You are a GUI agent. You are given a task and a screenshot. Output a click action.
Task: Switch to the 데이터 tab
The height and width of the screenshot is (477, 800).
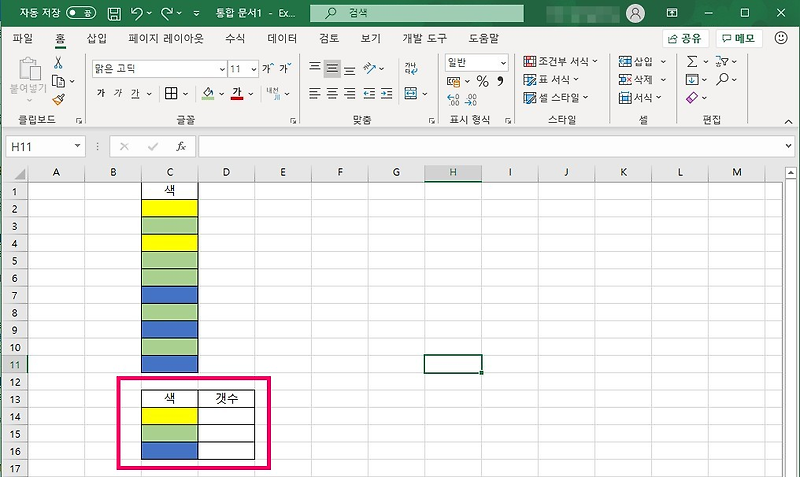[282, 38]
